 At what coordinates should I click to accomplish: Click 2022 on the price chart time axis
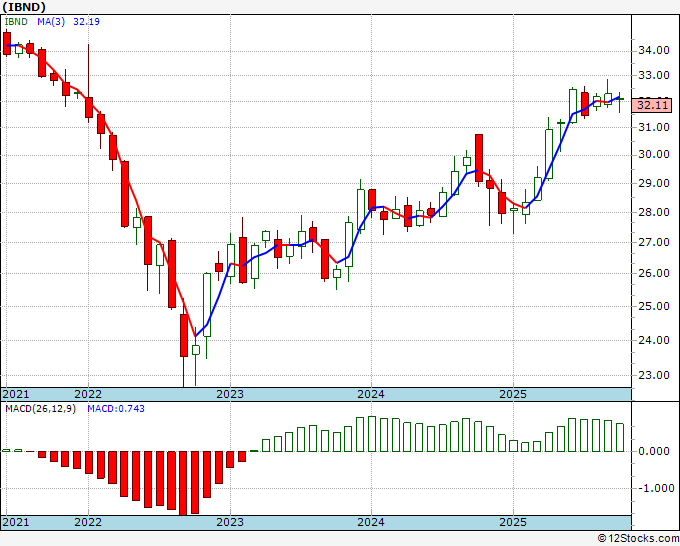pos(88,394)
